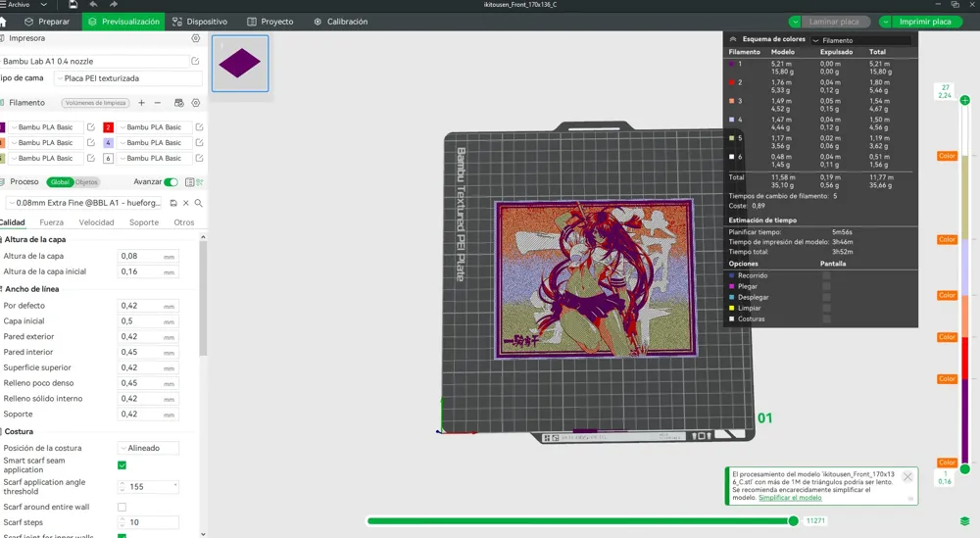980x538 pixels.
Task: Toggle Limpiar display checkbox
Action: tap(826, 308)
